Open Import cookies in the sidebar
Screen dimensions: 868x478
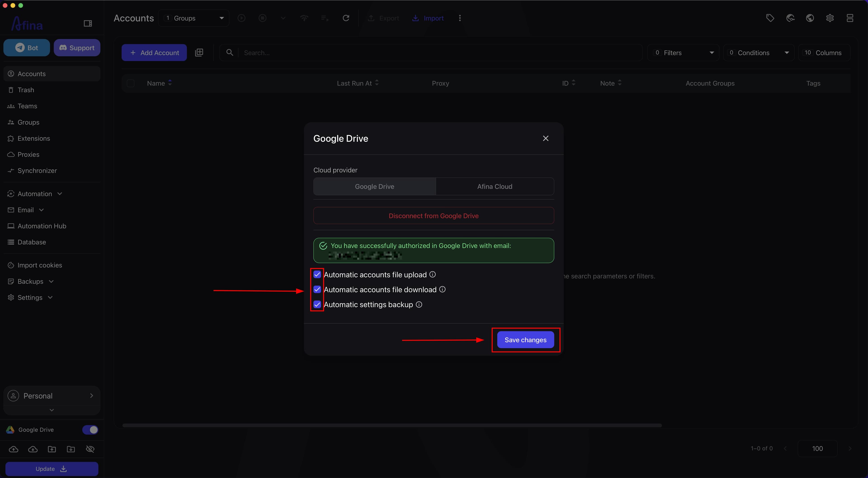[x=52, y=265]
